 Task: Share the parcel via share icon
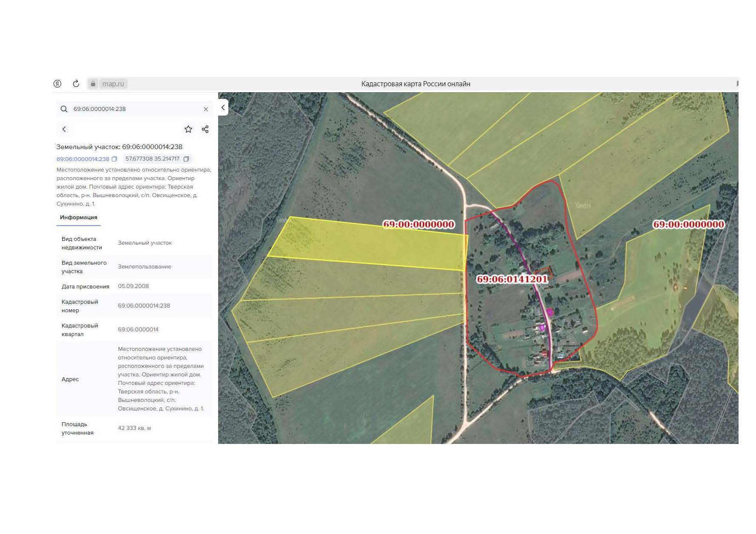pyautogui.click(x=205, y=129)
